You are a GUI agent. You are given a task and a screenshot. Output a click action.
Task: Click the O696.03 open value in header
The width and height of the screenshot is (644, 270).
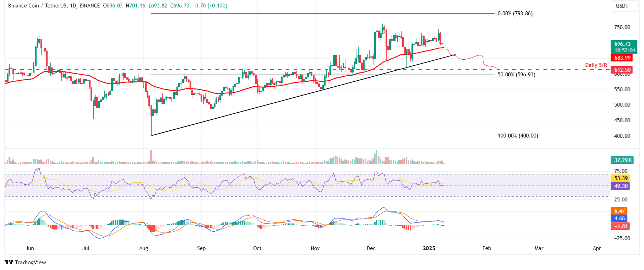[113, 6]
